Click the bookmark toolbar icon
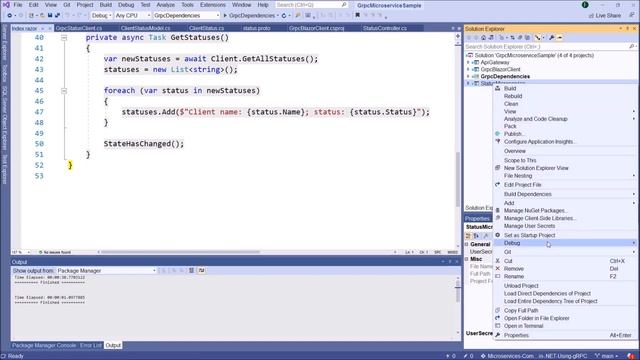The image size is (640, 360). pos(358,16)
